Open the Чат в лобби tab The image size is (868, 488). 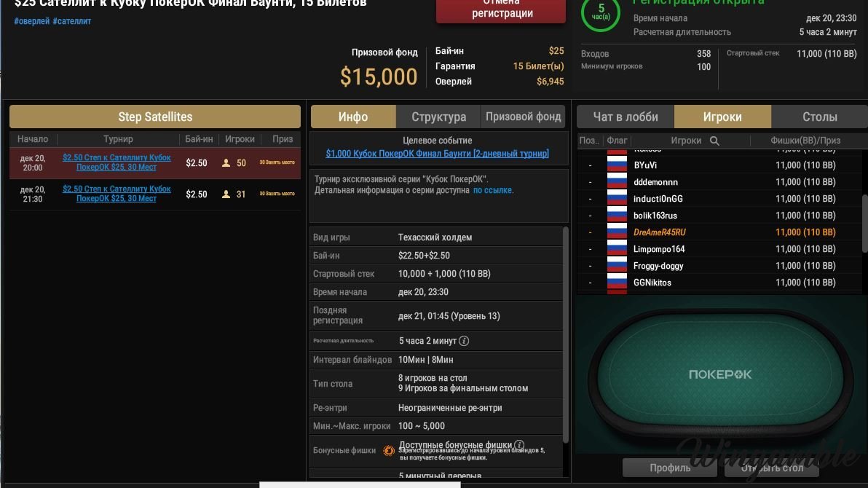626,117
